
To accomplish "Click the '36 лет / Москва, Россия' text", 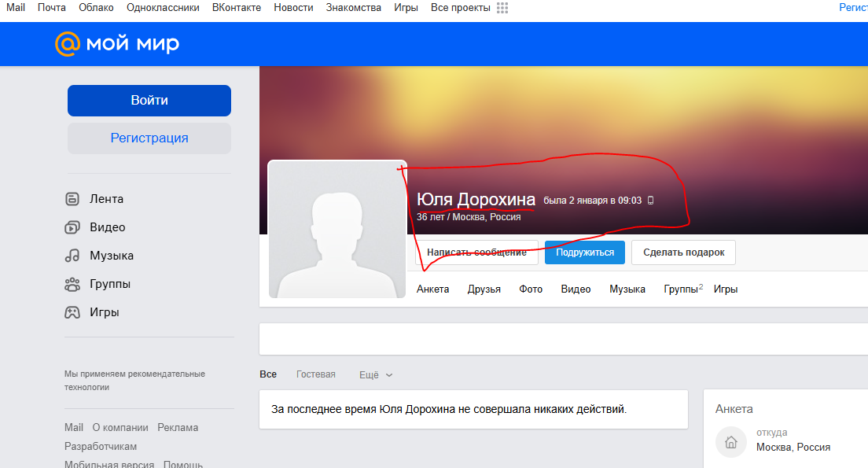I will coord(469,217).
